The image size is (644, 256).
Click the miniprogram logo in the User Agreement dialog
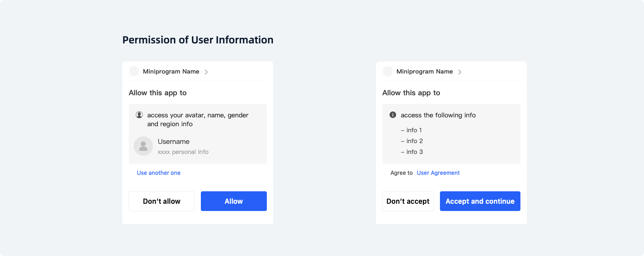pos(388,72)
